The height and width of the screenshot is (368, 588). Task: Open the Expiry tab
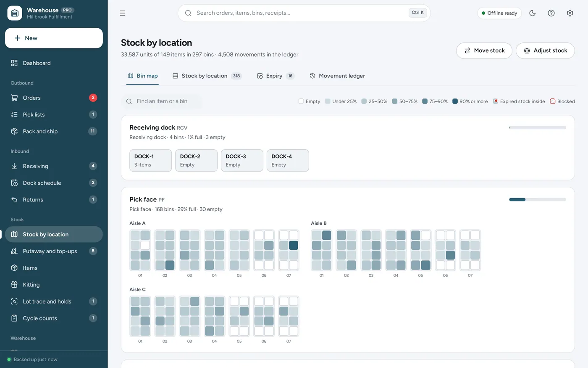276,76
